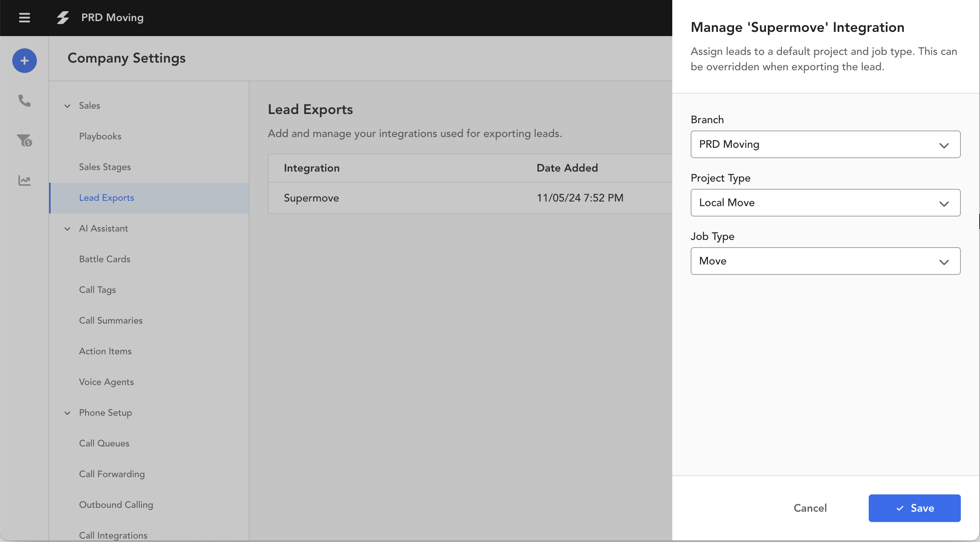980x542 pixels.
Task: Open the Voice Agents settings page
Action: point(106,382)
